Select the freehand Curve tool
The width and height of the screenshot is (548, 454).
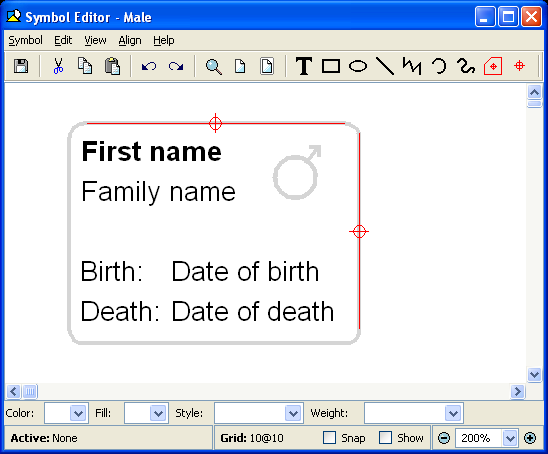(466, 66)
